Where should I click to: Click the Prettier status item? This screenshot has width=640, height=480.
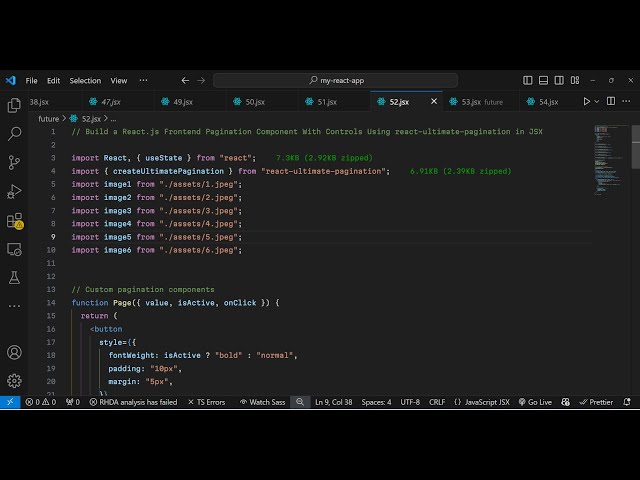click(x=596, y=402)
